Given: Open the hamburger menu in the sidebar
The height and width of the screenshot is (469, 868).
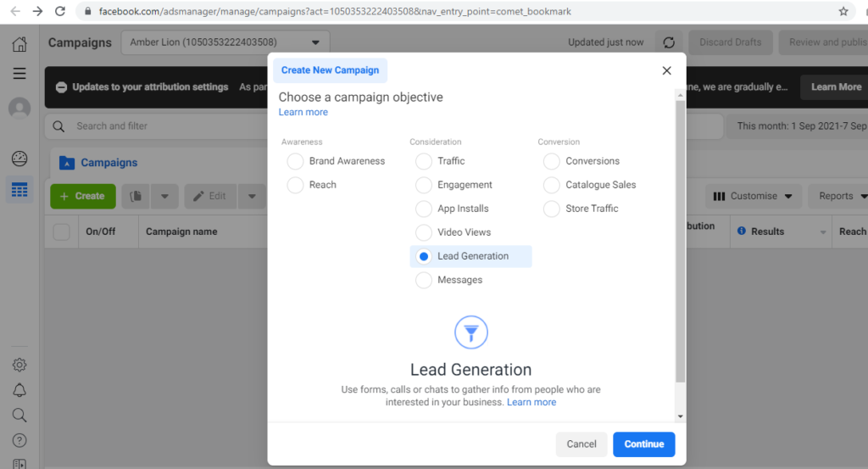Looking at the screenshot, I should pos(19,73).
